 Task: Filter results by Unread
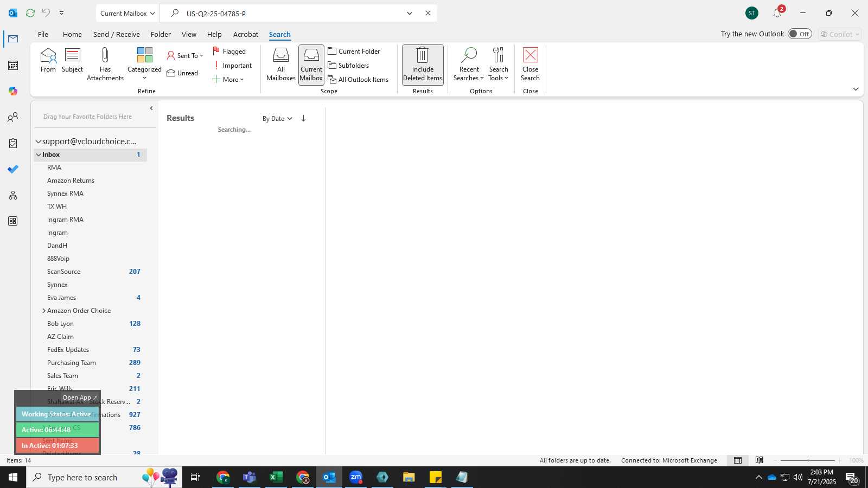click(x=182, y=73)
